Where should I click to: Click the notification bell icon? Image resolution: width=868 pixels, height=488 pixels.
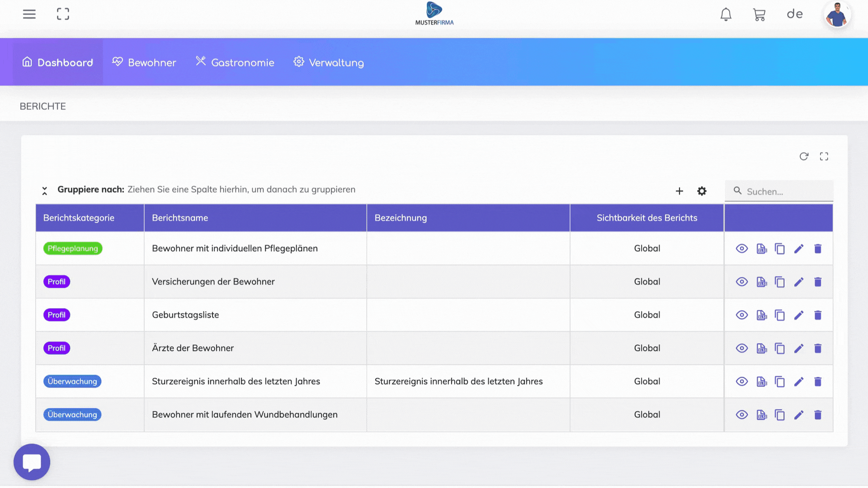pyautogui.click(x=726, y=14)
